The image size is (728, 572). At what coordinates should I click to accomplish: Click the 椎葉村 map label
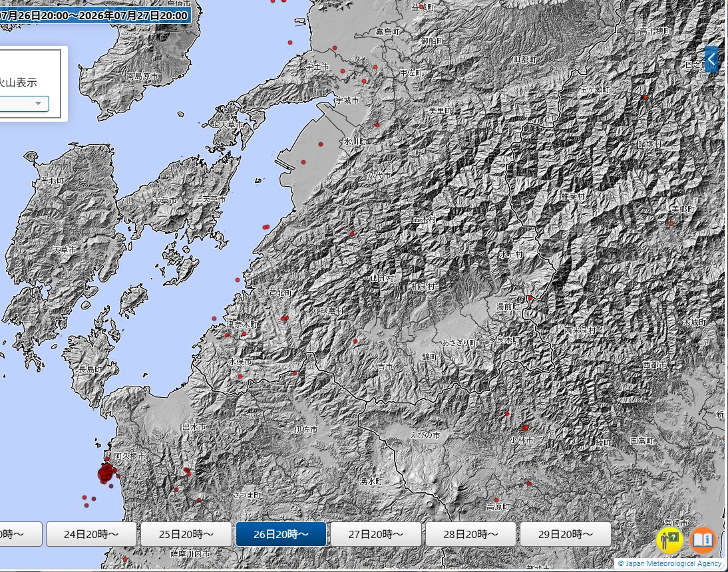pyautogui.click(x=572, y=196)
